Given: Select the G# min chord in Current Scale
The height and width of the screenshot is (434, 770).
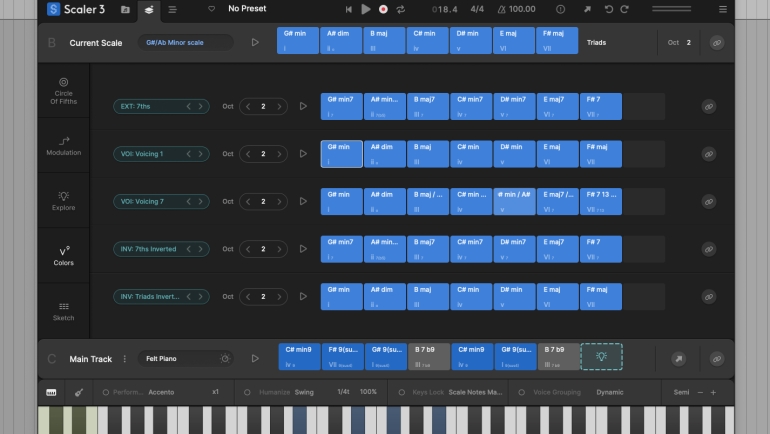Looking at the screenshot, I should tap(298, 41).
